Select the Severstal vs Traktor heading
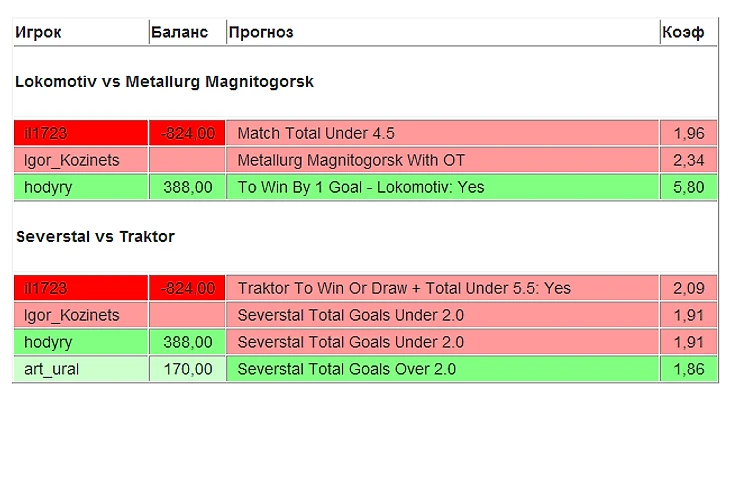 pyautogui.click(x=95, y=237)
